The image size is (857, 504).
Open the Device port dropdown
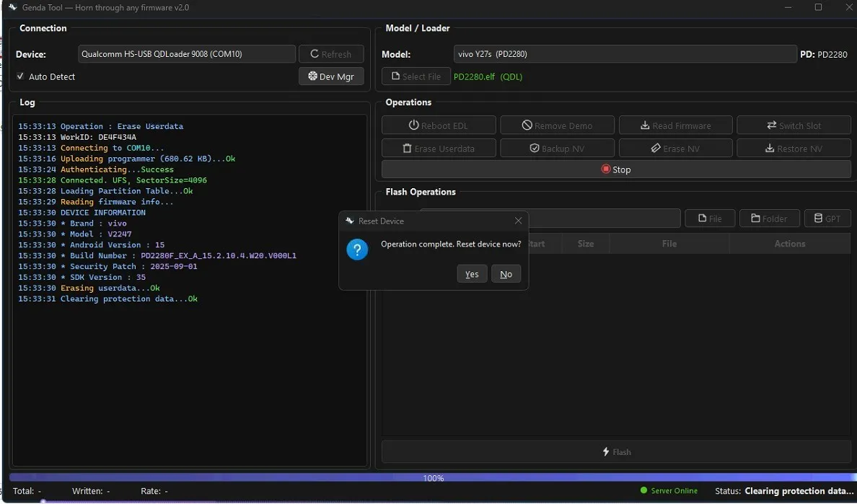187,54
